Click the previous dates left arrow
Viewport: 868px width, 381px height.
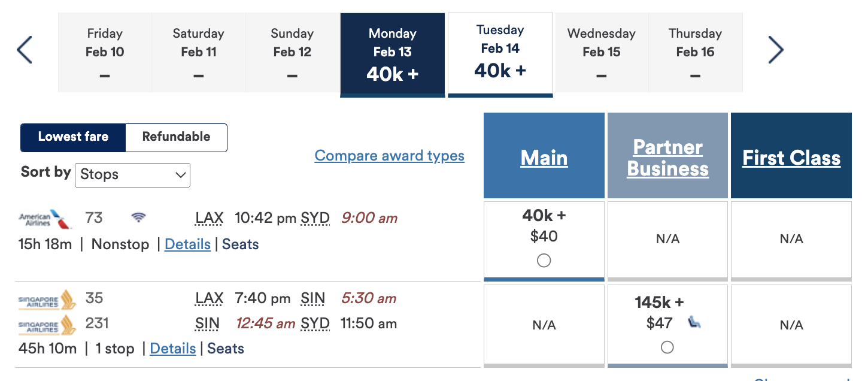click(25, 50)
